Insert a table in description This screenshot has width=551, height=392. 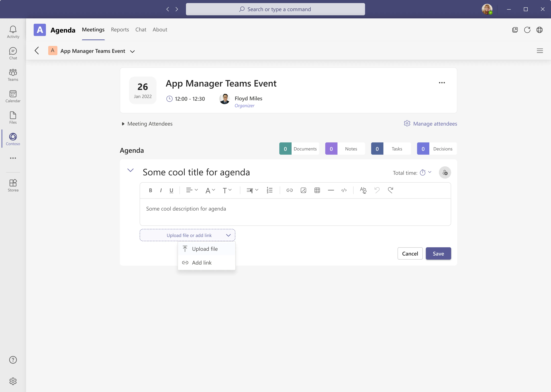click(x=317, y=190)
